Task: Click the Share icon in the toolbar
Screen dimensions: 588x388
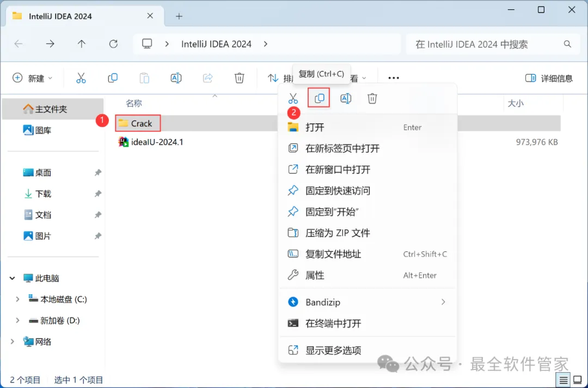Action: click(208, 78)
